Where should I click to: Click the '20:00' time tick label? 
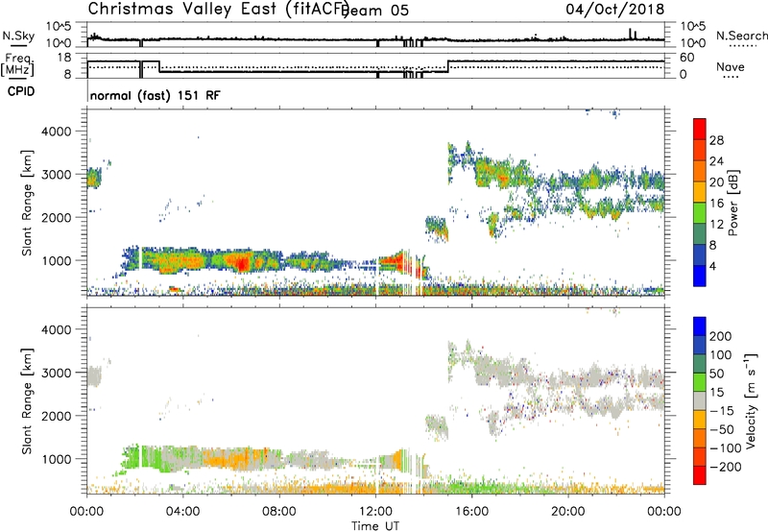tap(567, 512)
